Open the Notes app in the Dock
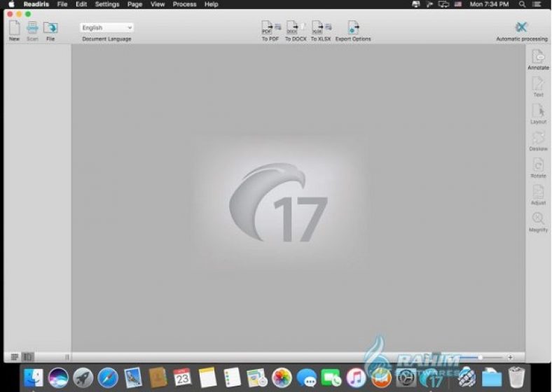 207,378
